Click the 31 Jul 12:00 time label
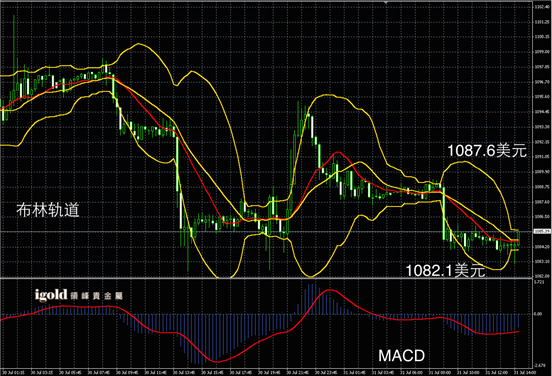This screenshot has height=376, width=552. coord(497,372)
